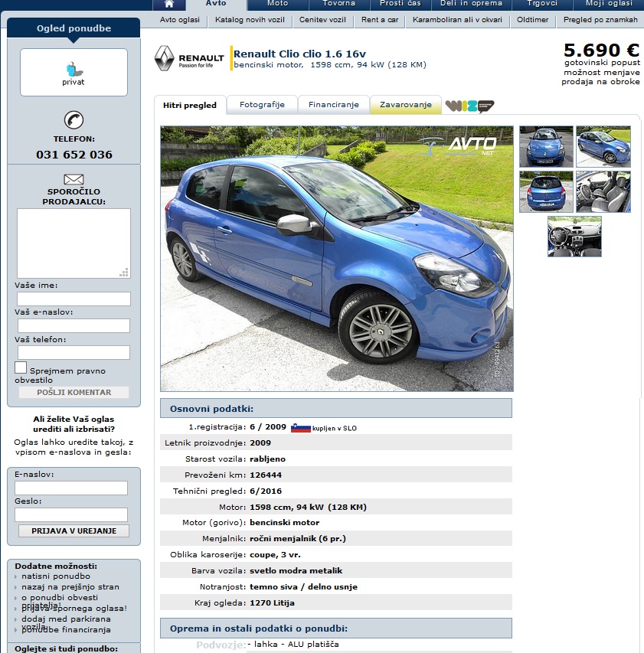Image resolution: width=644 pixels, height=653 pixels.
Task: Open Cenitev vozil page
Action: 322,20
